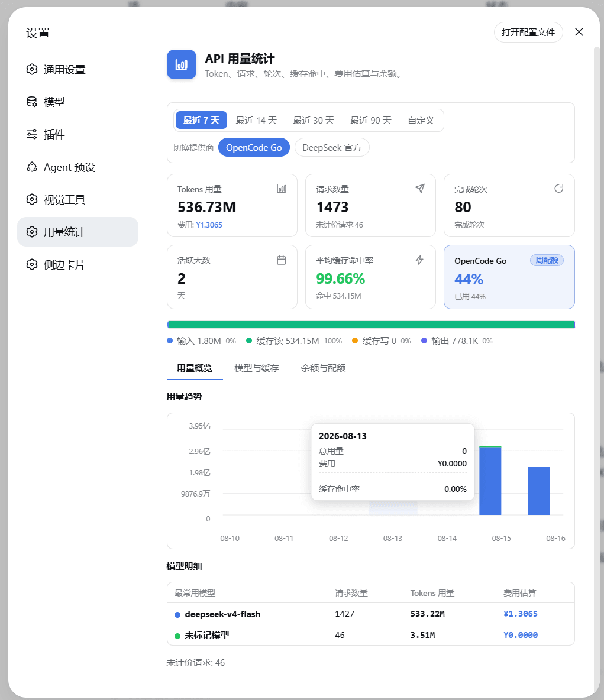
Task: Click the 侧边卡片 sidebar icon
Action: [x=32, y=264]
